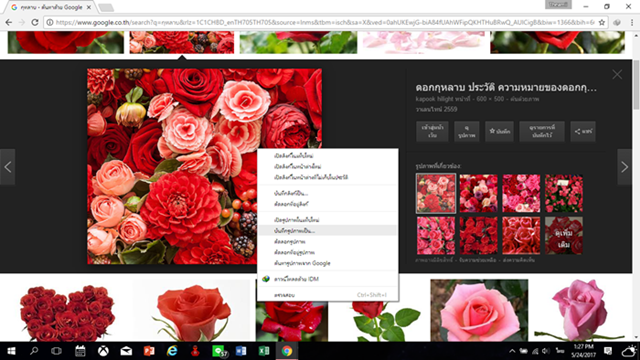Screen dimensions: 640x360
Task: Click the Visit page button
Action: coord(432,131)
